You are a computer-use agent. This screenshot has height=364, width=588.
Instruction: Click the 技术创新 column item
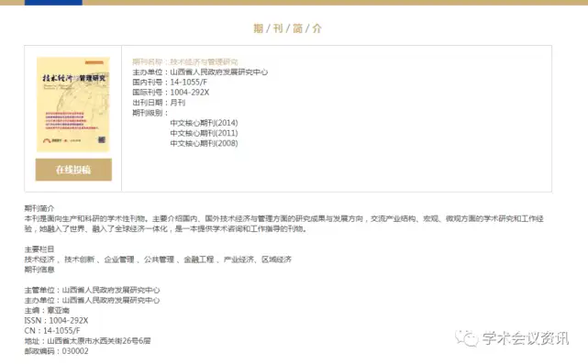[x=79, y=259]
